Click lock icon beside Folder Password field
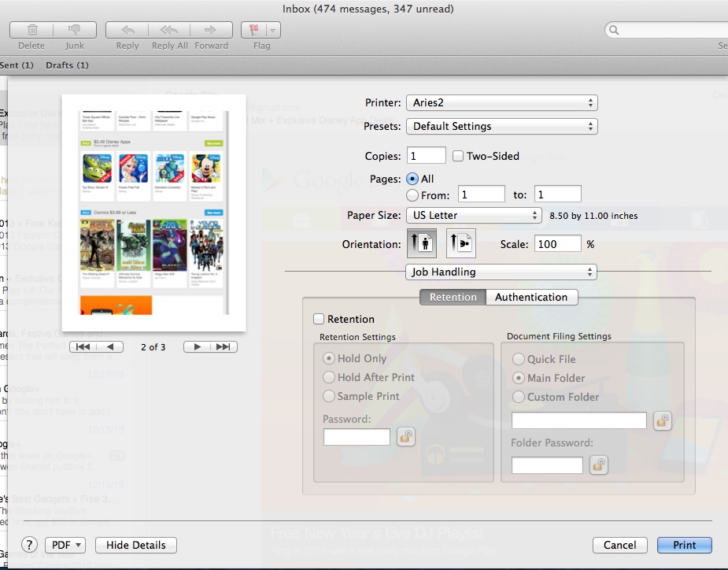 click(x=598, y=465)
